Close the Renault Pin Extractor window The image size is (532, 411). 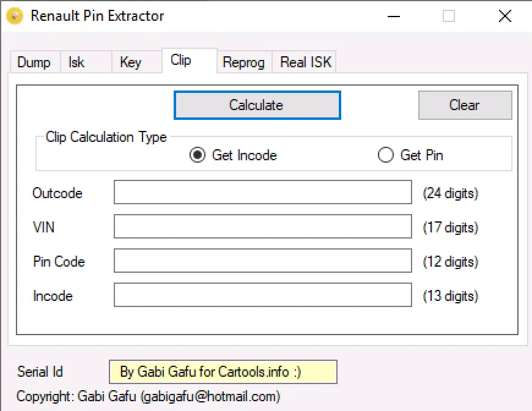[505, 16]
